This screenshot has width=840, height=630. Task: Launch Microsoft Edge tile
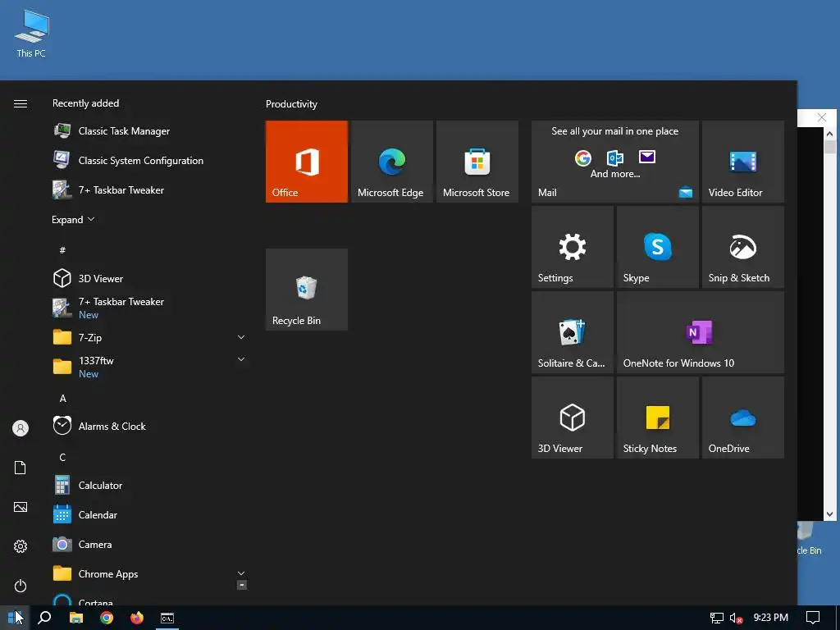[x=391, y=162]
